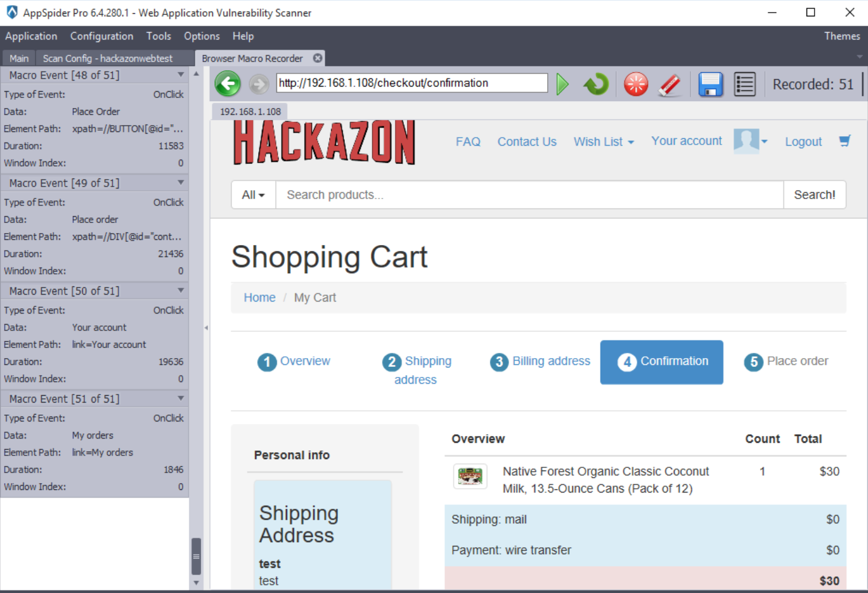
Task: Click the macro list scroll up arrow
Action: click(196, 73)
